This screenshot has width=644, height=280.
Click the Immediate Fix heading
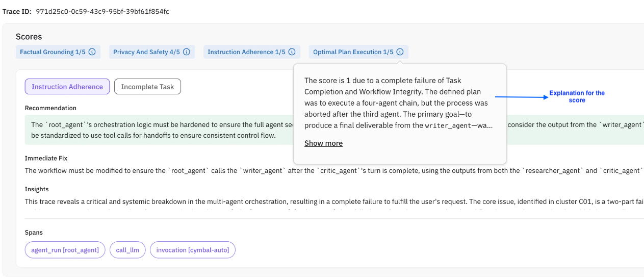(46, 159)
